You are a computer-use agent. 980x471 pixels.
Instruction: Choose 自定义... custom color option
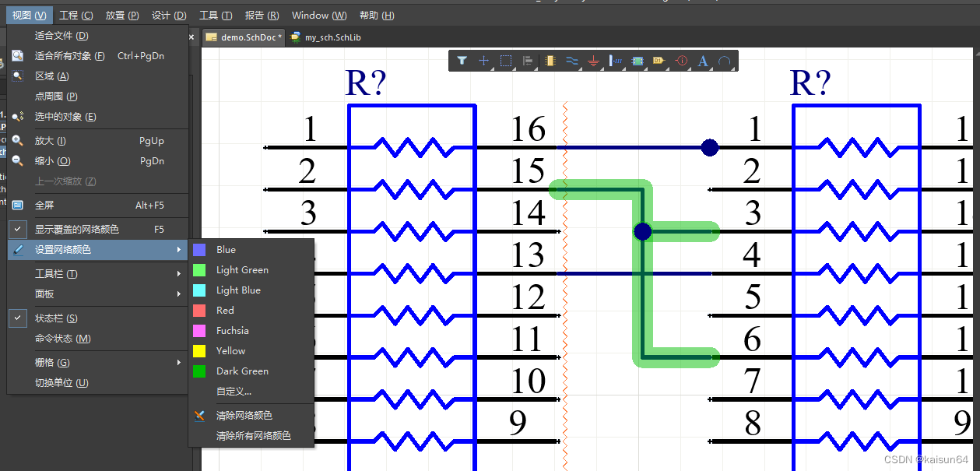234,392
